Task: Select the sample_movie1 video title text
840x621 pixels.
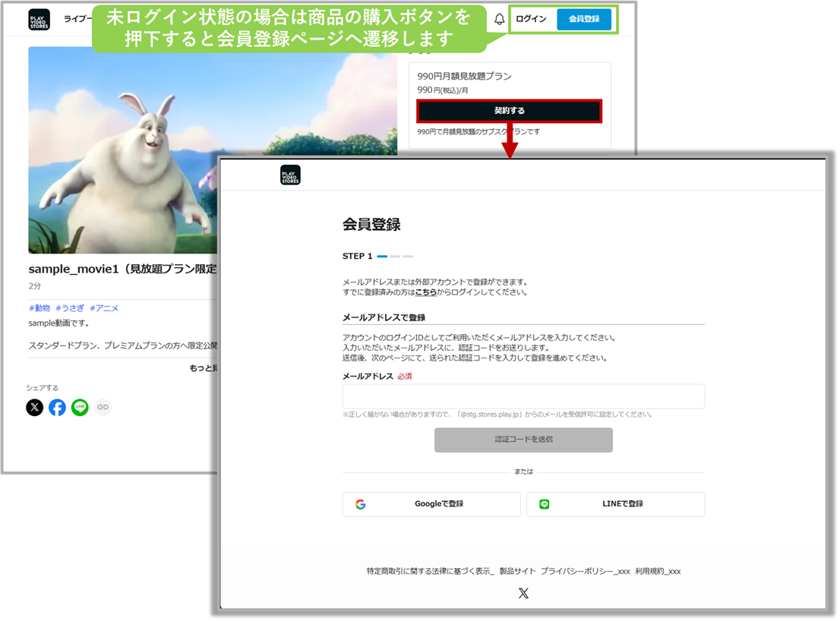Action: [123, 270]
